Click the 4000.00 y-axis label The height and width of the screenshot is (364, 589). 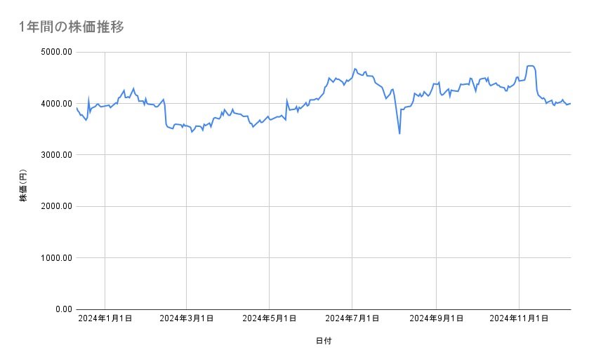55,104
